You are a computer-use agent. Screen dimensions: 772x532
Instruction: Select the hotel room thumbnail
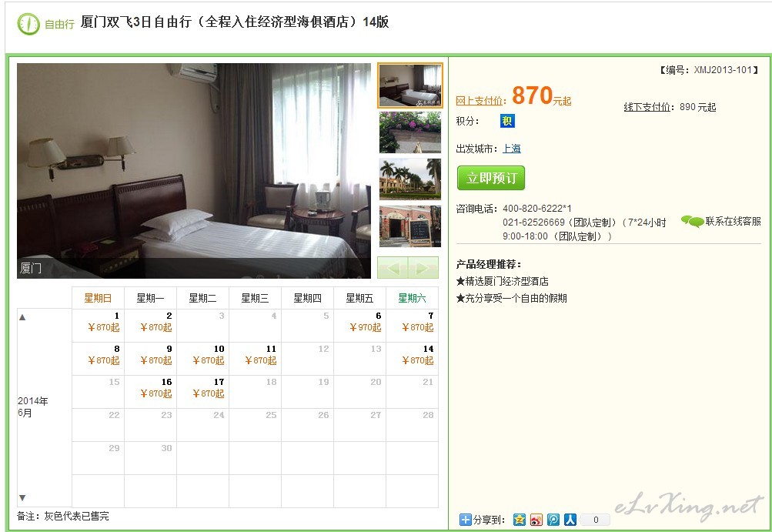point(410,85)
